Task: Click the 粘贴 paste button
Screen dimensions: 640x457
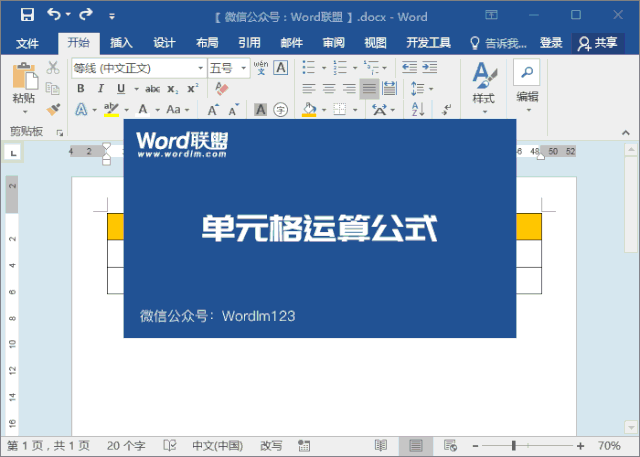Action: 24,88
